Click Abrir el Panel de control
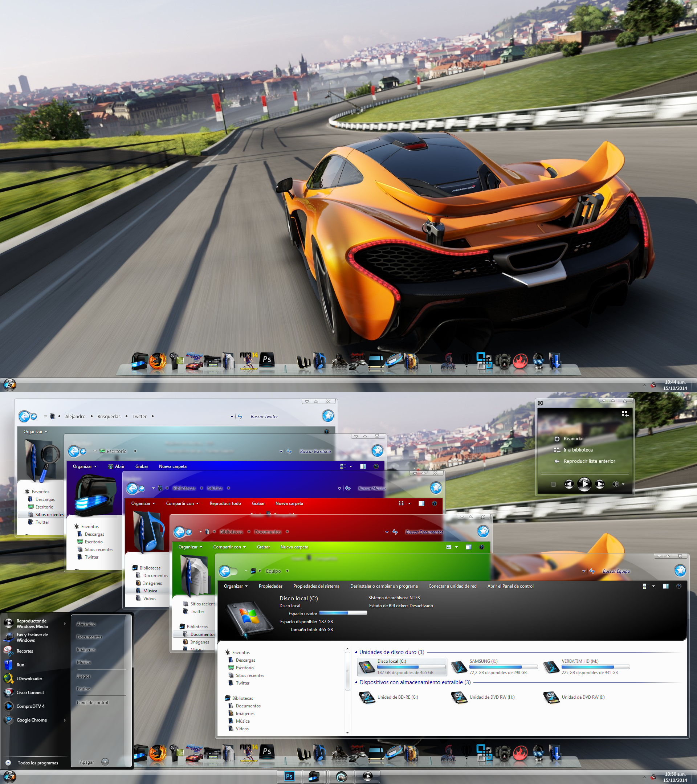 tap(510, 586)
